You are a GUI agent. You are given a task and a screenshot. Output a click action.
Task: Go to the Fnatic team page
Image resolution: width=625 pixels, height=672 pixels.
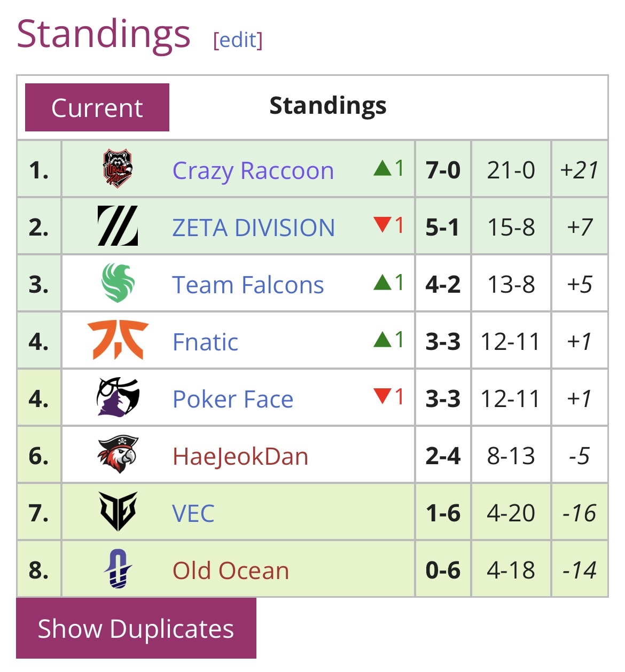coord(205,342)
